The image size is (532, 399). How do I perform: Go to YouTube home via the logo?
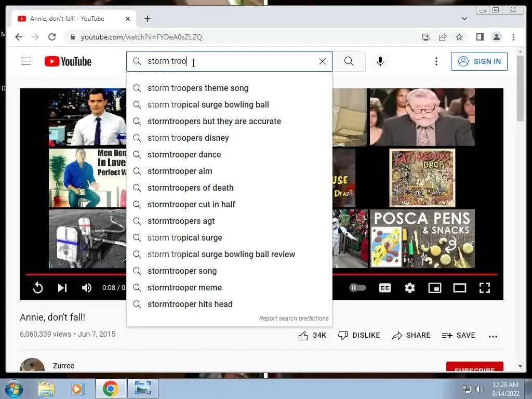click(68, 61)
